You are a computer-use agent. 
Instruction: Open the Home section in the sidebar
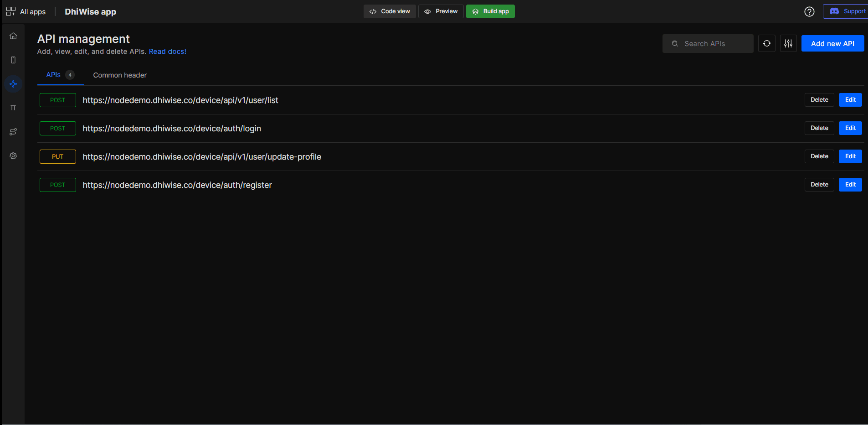[x=13, y=36]
